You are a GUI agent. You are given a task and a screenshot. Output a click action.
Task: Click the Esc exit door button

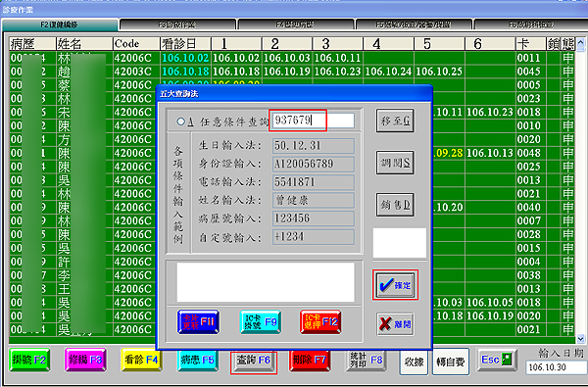coord(497,360)
